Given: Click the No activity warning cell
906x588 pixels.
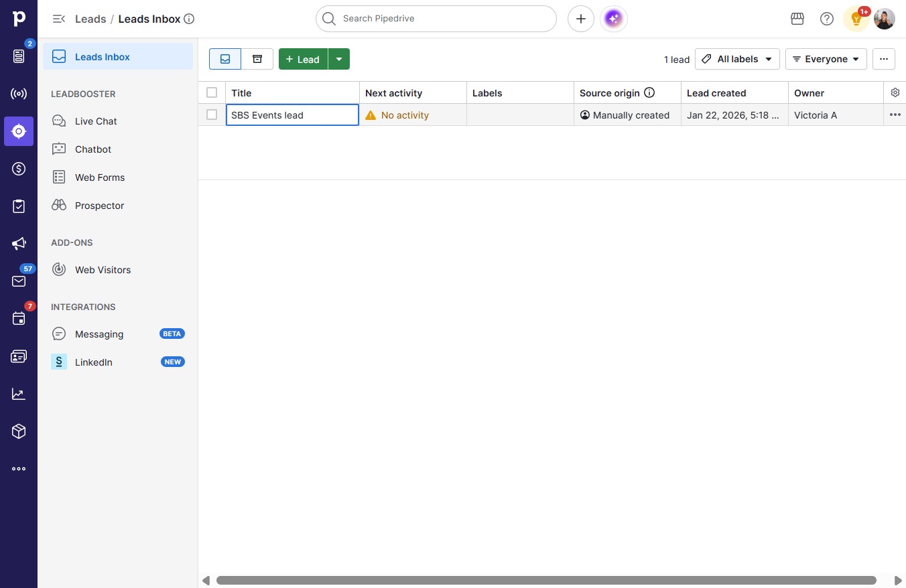Looking at the screenshot, I should (413, 115).
